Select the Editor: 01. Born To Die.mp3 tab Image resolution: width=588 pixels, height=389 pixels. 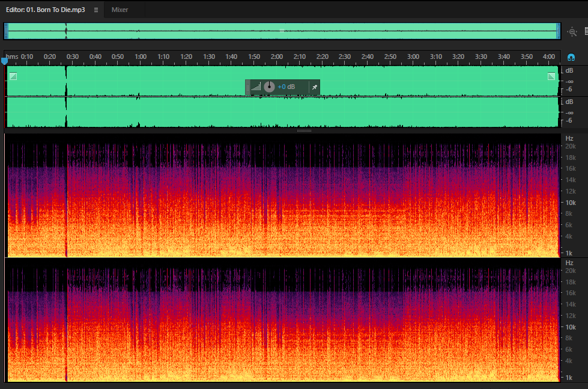[46, 10]
